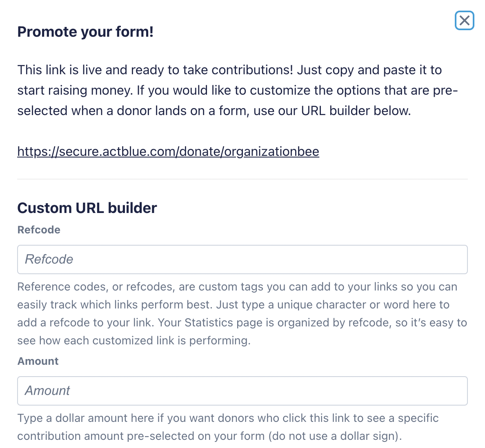The width and height of the screenshot is (485, 448).
Task: Click the horizontal divider below the link
Action: 242,179
